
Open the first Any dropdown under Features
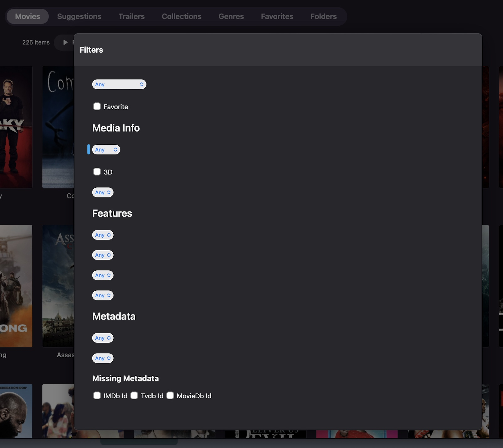point(103,235)
